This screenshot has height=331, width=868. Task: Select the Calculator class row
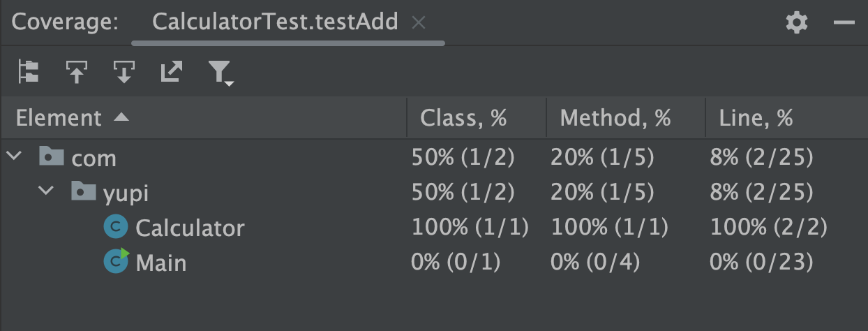point(190,228)
